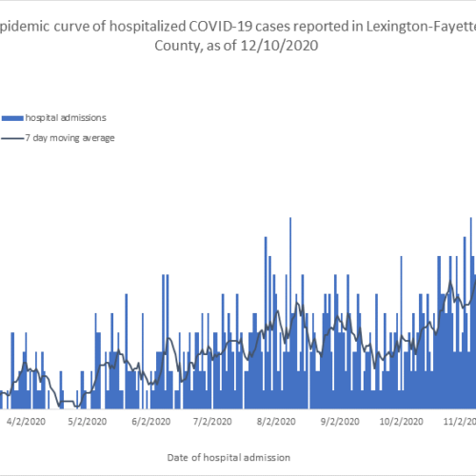Click the 7 day moving average label
The width and height of the screenshot is (476, 476).
click(x=69, y=138)
